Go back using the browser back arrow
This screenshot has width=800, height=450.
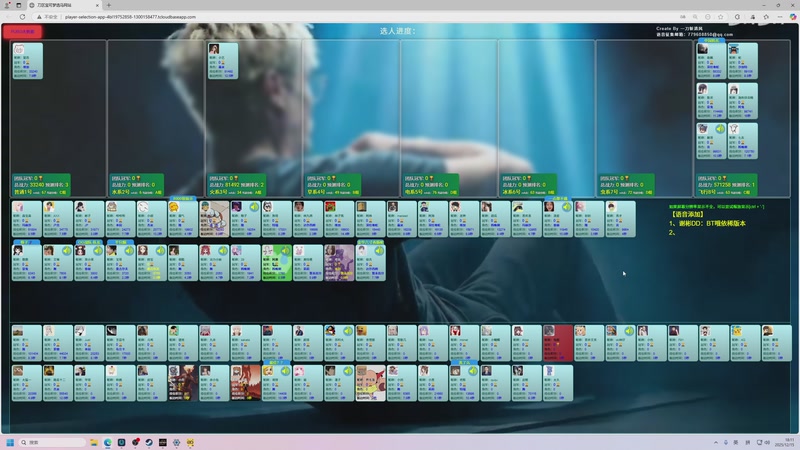(9, 17)
